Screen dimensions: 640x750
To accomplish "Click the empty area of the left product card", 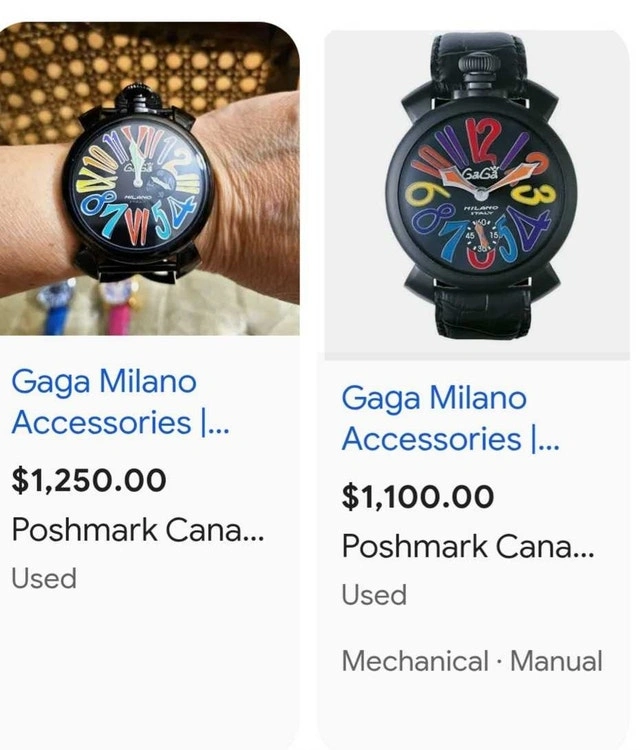I will pyautogui.click(x=150, y=660).
